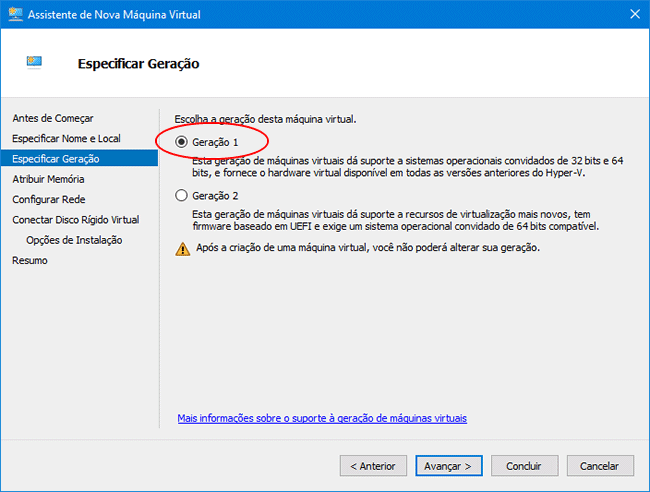The width and height of the screenshot is (650, 492).
Task: Cancel the wizard with Cancelar
Action: pos(600,466)
